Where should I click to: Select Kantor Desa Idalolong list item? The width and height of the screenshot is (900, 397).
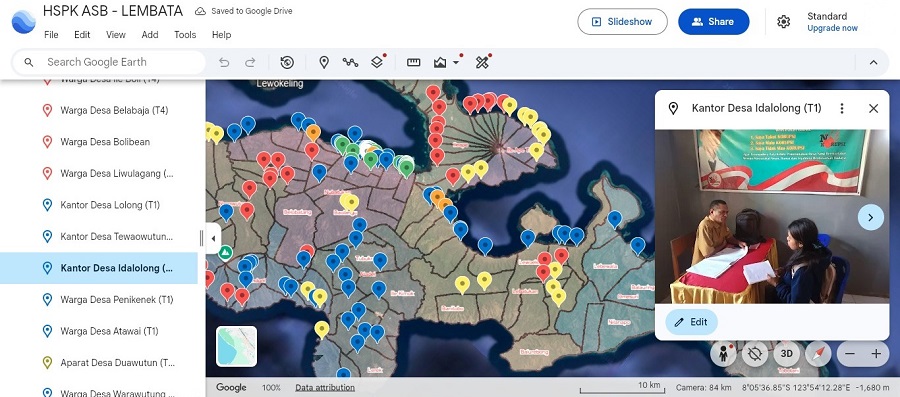click(x=99, y=268)
